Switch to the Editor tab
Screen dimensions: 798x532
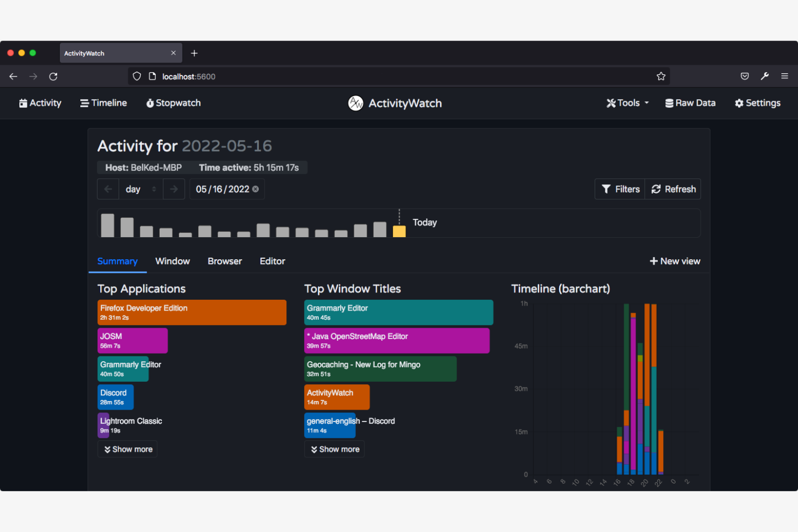[x=272, y=261]
